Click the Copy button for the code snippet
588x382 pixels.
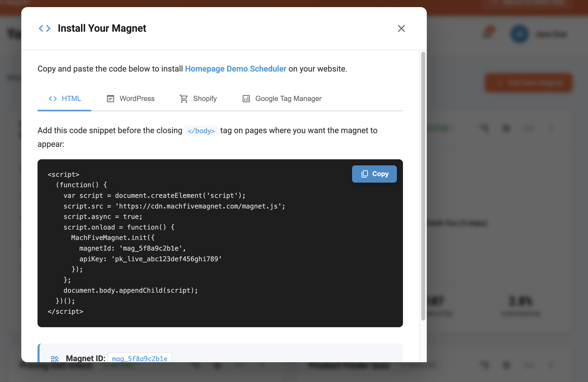[x=374, y=174]
